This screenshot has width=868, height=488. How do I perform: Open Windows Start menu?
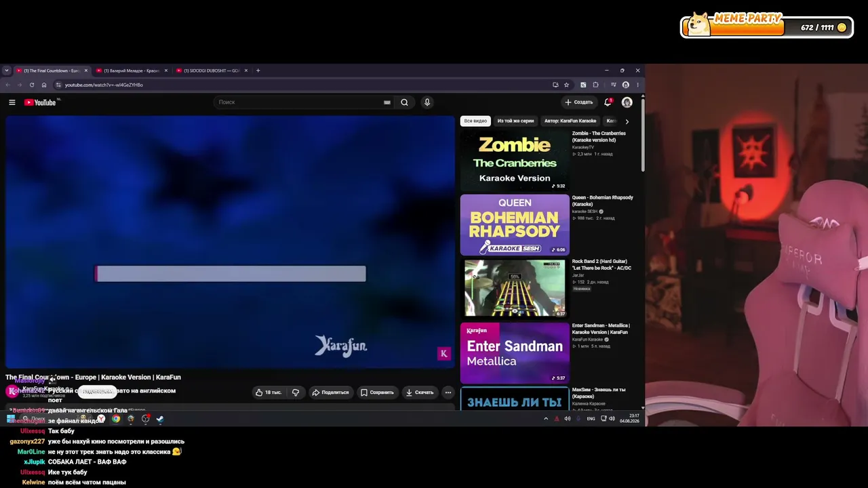(11, 419)
